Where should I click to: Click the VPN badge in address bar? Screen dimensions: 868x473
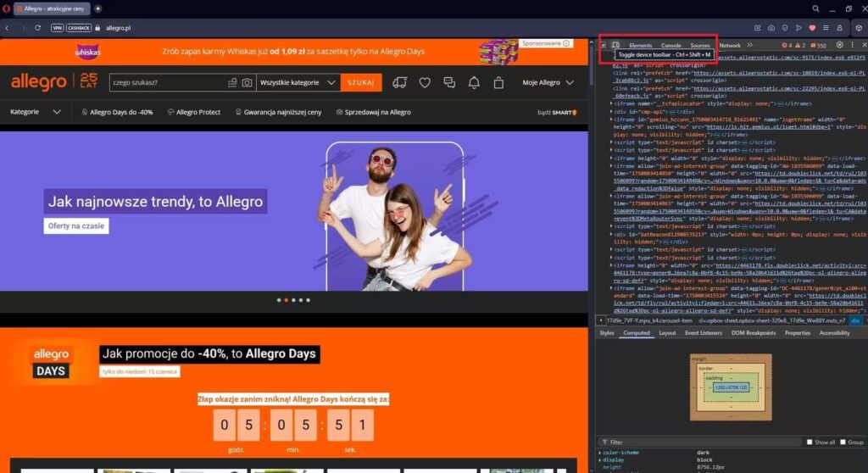coord(58,28)
